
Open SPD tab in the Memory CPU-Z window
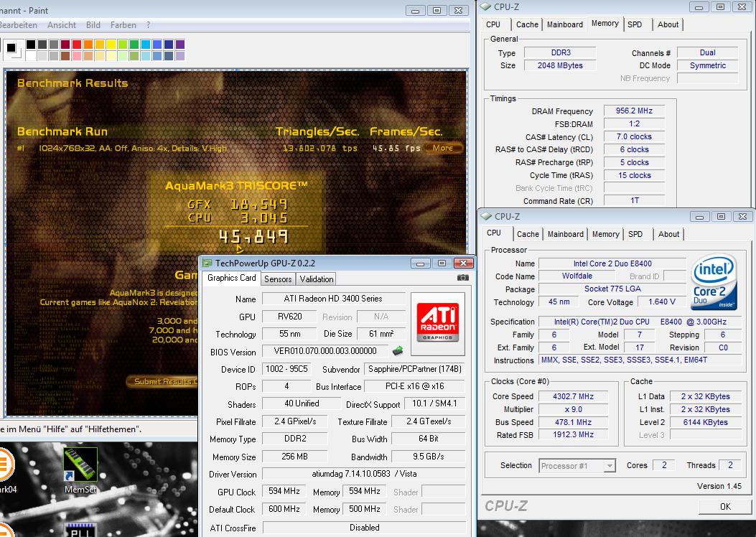click(635, 24)
